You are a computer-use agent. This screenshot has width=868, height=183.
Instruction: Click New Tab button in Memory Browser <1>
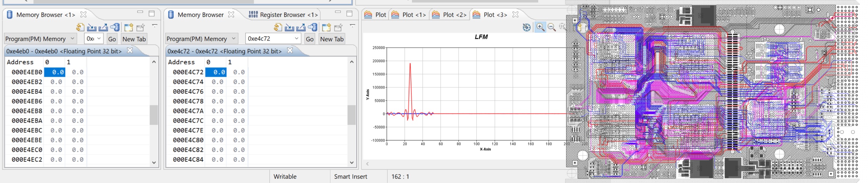[x=134, y=39]
